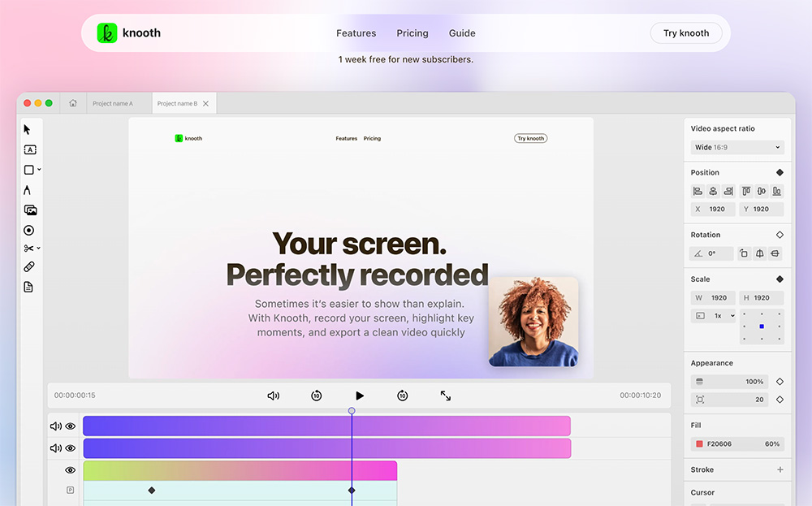Select the bandage patch tool
Viewport: 812px width, 506px height.
(x=29, y=266)
